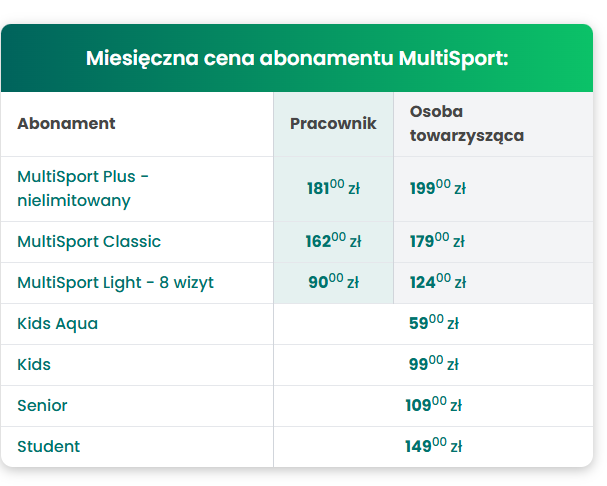Select the 124 zł Light companion price
The image size is (607, 486).
tap(438, 283)
